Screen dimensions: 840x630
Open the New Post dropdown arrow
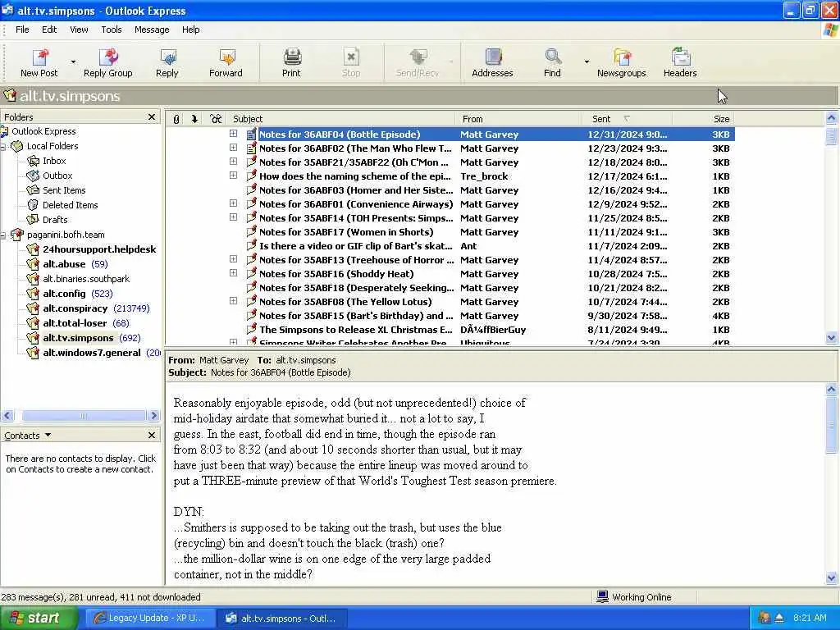click(73, 62)
